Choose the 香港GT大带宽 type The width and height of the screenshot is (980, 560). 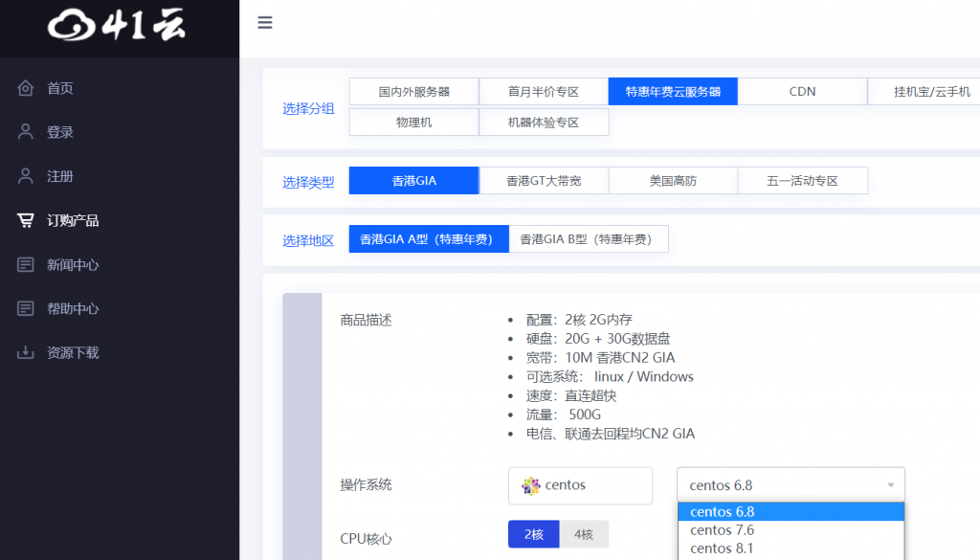544,181
